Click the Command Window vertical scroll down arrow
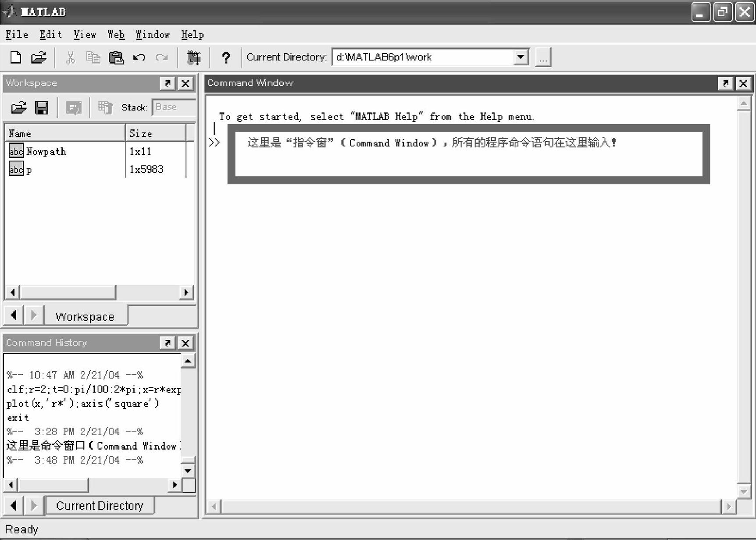The height and width of the screenshot is (540, 756). click(744, 492)
